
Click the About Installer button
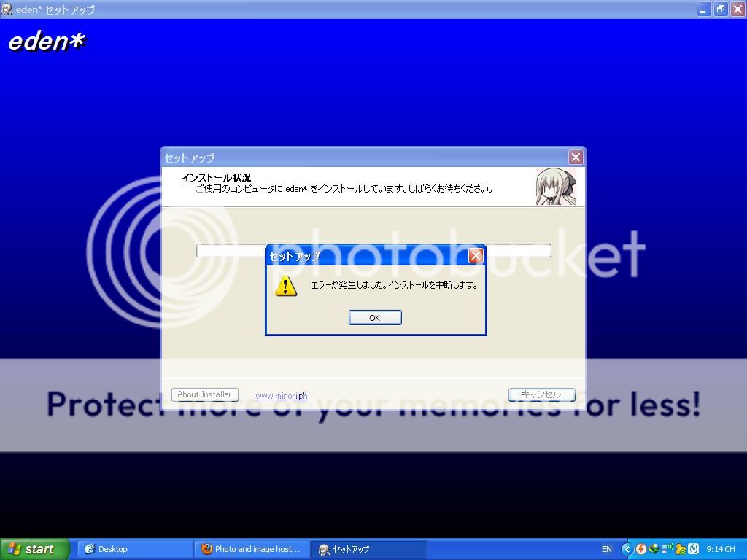(204, 394)
